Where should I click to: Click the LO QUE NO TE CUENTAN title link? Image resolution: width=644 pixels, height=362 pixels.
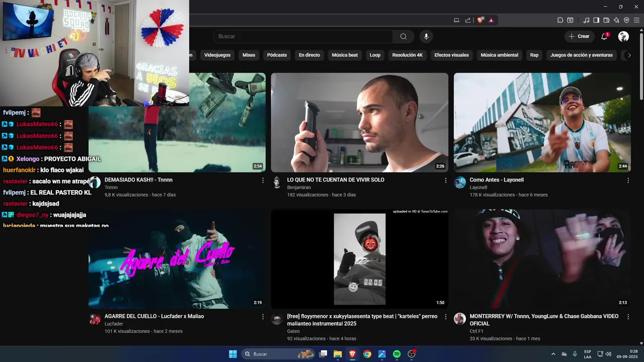[336, 180]
